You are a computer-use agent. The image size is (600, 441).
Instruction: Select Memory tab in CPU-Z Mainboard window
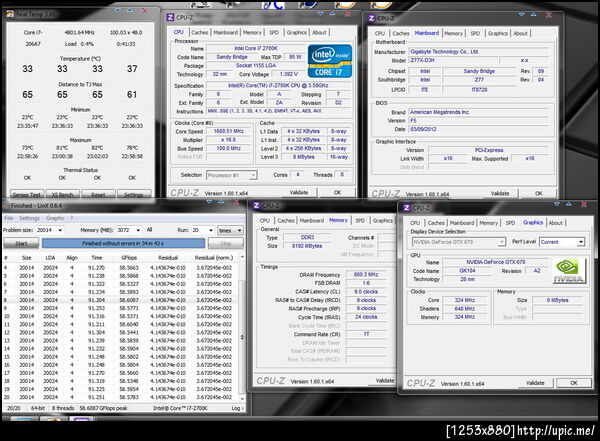453,33
